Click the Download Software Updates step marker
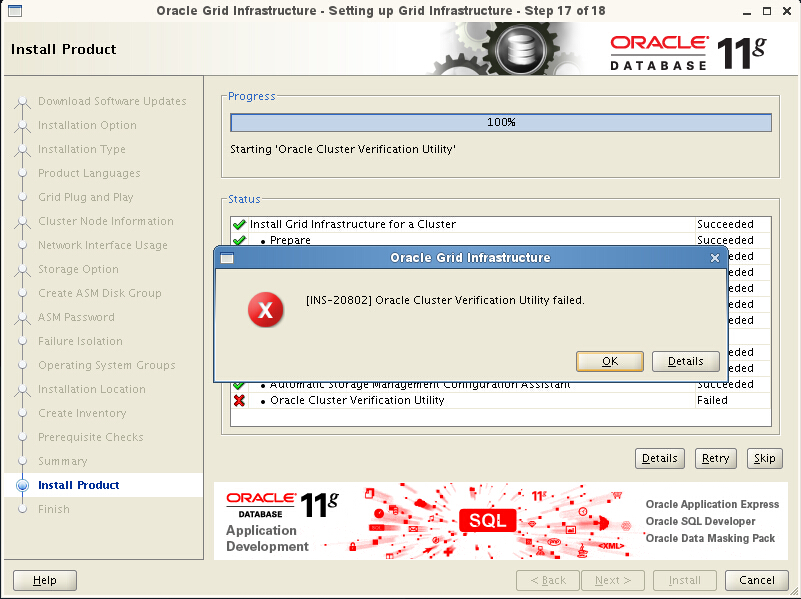801x599 pixels. click(x=22, y=102)
